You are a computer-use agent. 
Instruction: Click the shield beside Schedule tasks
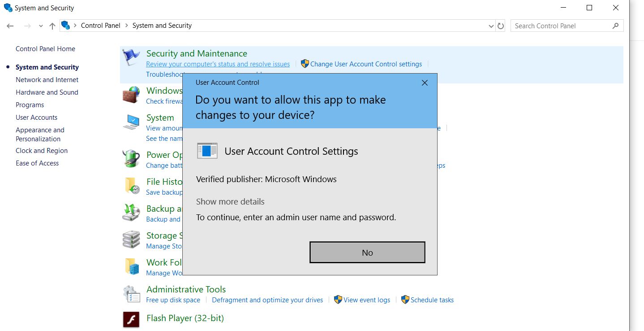[x=405, y=300]
